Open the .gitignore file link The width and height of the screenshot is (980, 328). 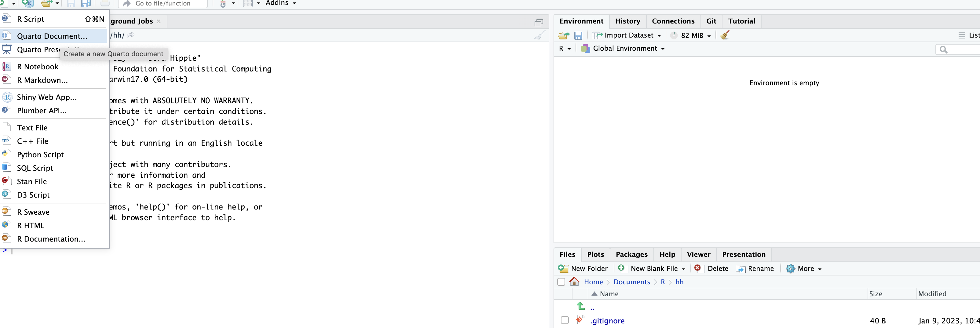click(x=607, y=321)
